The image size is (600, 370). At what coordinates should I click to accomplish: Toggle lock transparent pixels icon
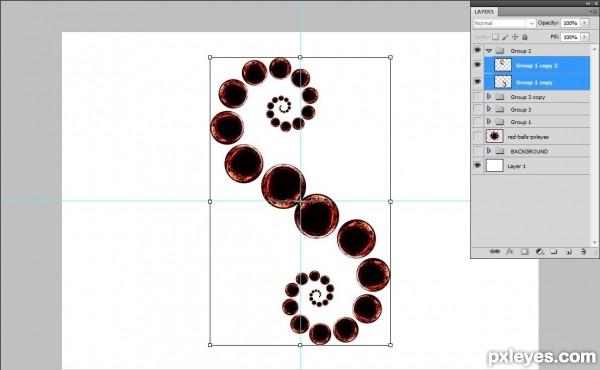coord(496,37)
